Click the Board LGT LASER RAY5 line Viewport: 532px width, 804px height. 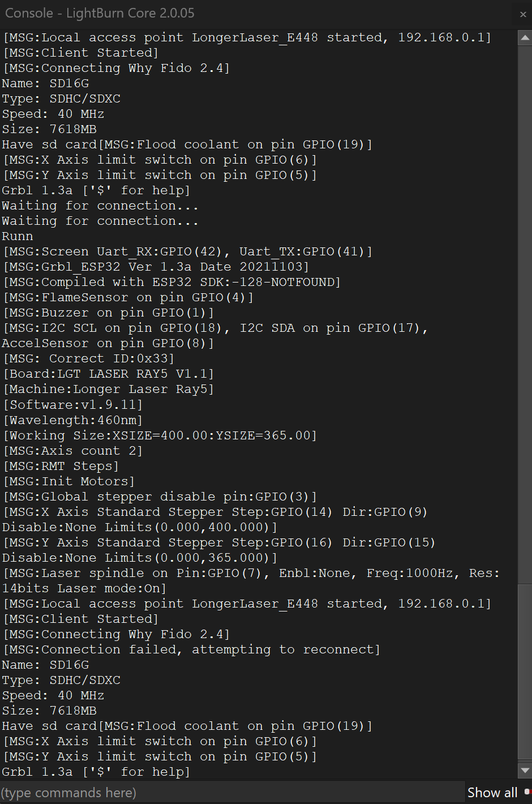coord(108,374)
